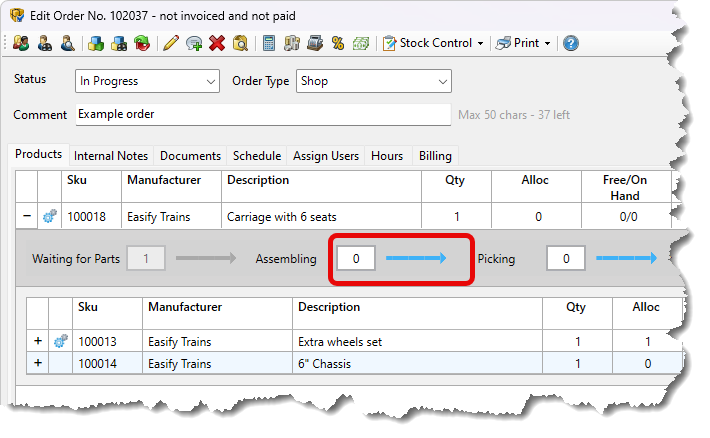Open the Print dropdown menu
The width and height of the screenshot is (710, 438).
coord(523,43)
